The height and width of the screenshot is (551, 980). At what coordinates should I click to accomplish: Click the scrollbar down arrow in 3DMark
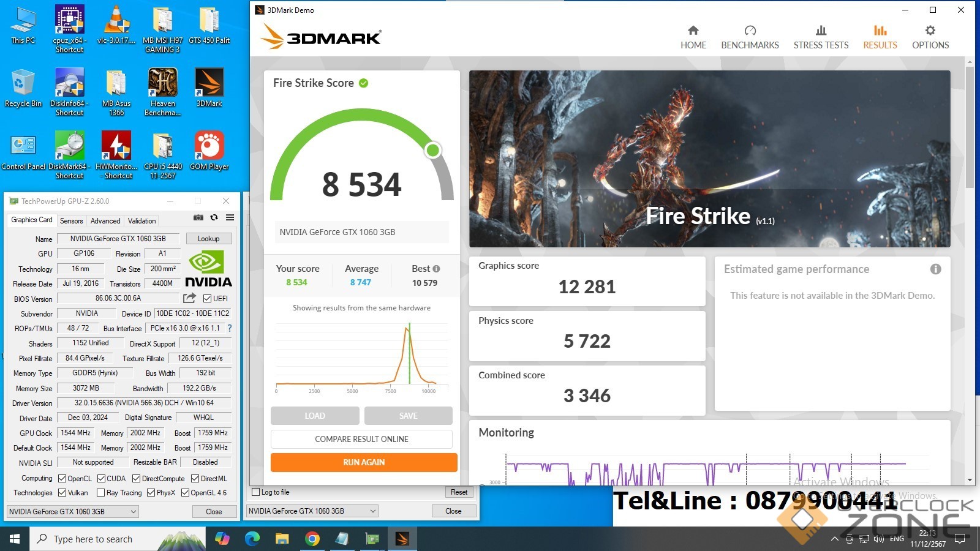tap(970, 480)
